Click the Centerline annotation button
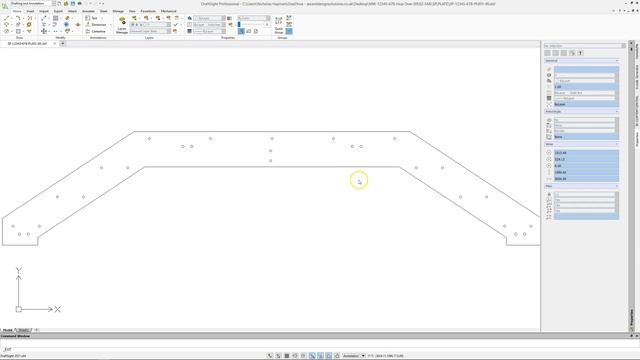The width and height of the screenshot is (640, 360). tap(96, 31)
